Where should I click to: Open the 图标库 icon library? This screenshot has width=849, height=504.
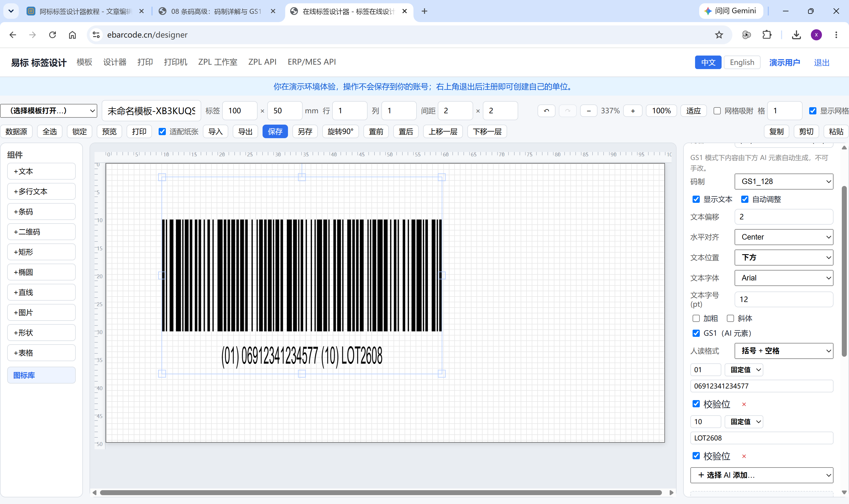[x=41, y=375]
